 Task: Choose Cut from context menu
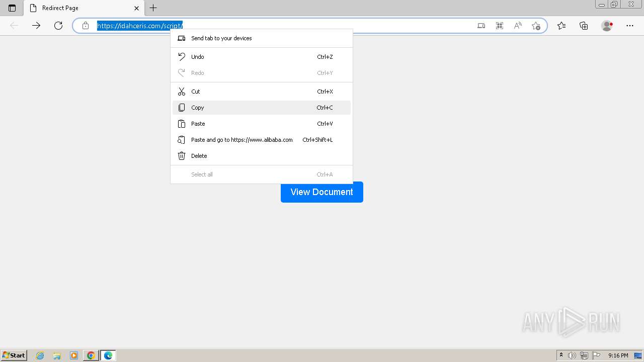[x=262, y=92]
